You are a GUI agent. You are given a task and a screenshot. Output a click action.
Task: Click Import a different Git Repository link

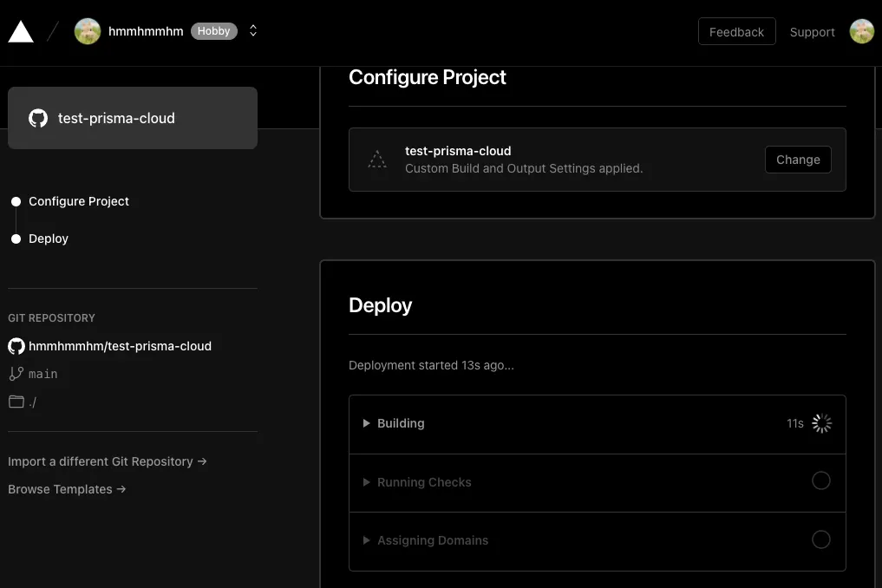click(x=108, y=461)
